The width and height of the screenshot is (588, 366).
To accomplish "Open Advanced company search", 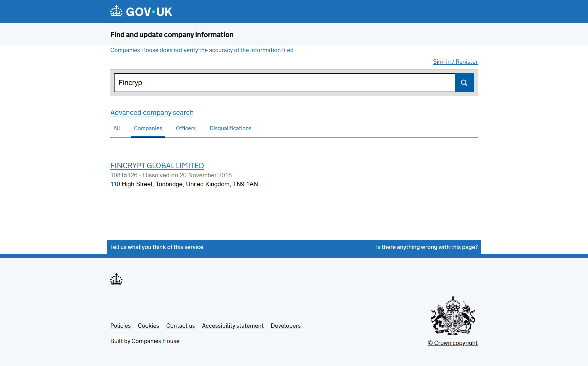I will [152, 112].
